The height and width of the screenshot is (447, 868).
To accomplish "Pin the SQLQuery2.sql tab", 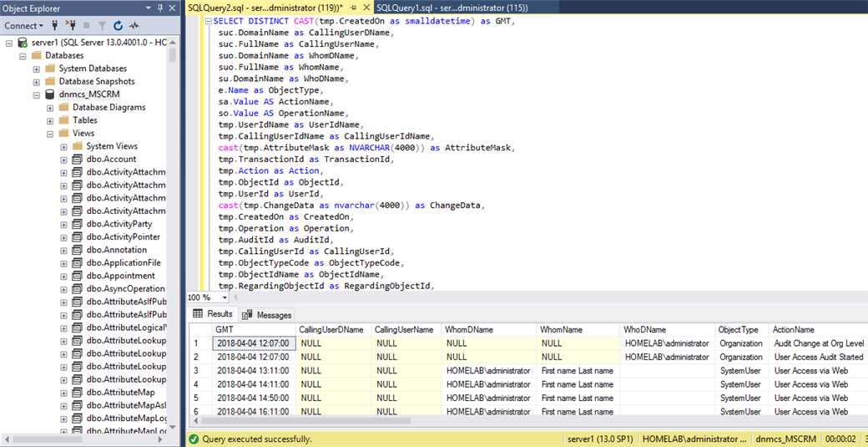I will click(353, 8).
